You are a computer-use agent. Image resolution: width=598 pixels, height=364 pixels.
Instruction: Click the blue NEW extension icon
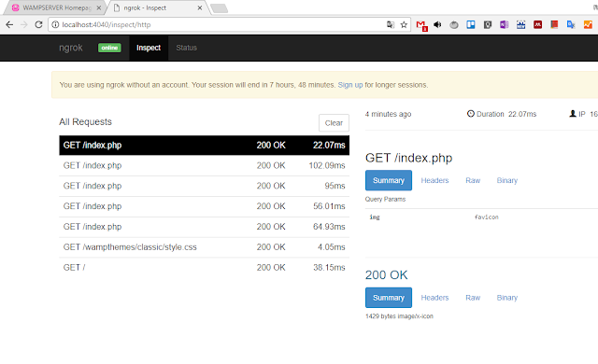point(521,25)
